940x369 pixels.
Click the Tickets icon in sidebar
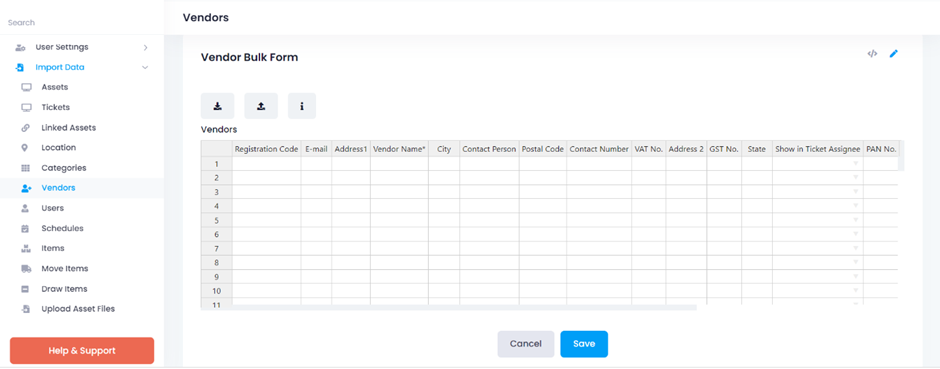26,108
